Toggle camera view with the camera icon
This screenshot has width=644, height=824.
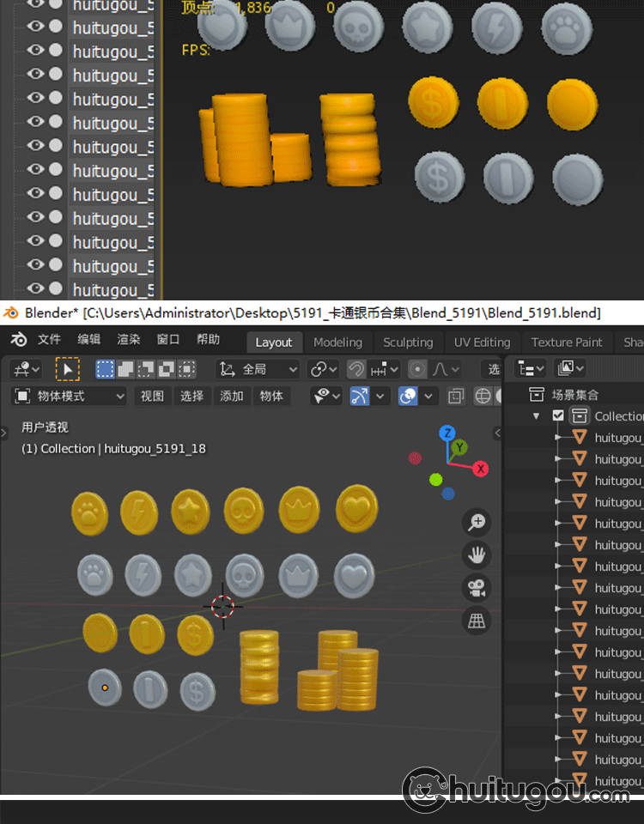(x=477, y=588)
